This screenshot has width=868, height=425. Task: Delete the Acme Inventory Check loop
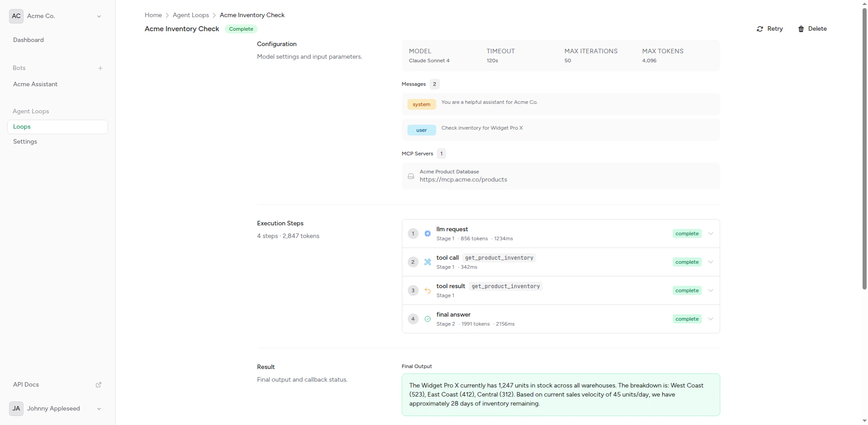(812, 28)
